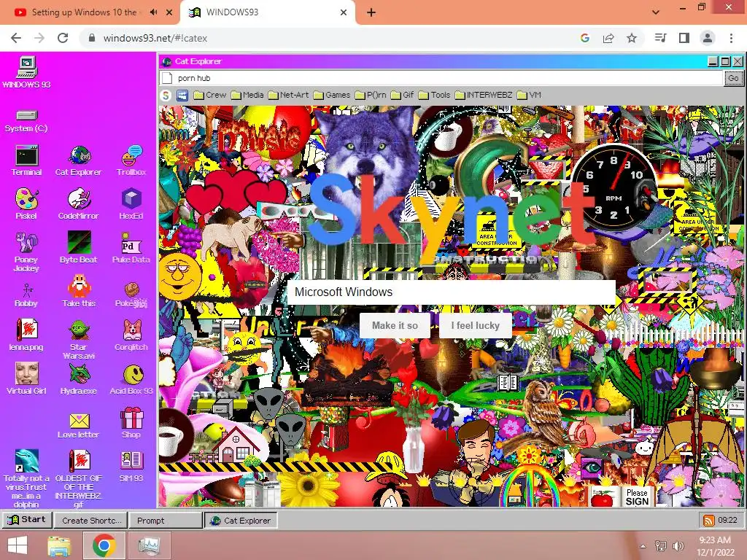Open the Pokémon-style desktop icon beside Take this
747x560 pixels.
(x=131, y=295)
